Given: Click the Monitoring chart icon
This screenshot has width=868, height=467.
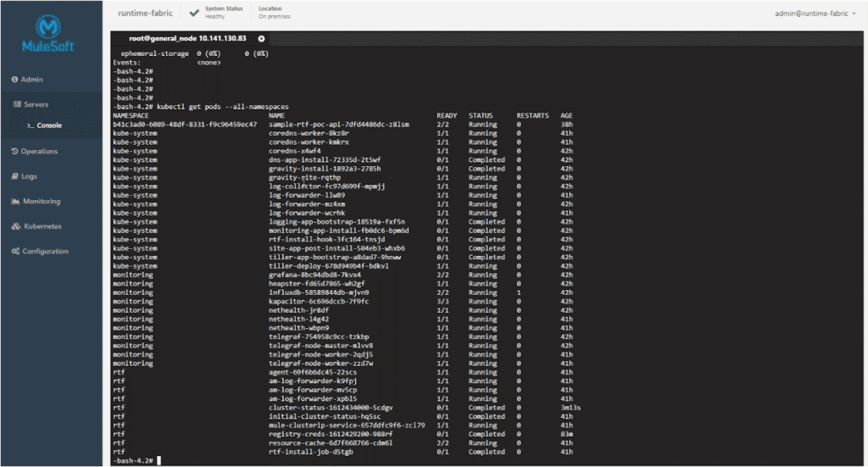Looking at the screenshot, I should (x=15, y=201).
